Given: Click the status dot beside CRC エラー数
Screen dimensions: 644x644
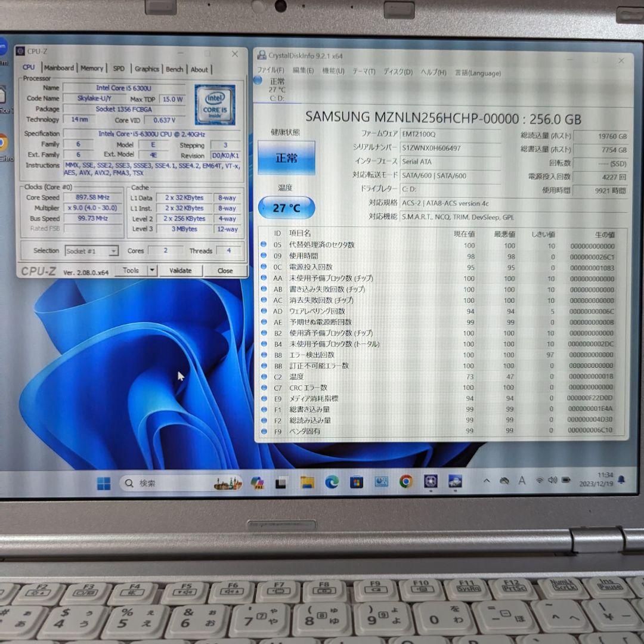Looking at the screenshot, I should click(264, 388).
